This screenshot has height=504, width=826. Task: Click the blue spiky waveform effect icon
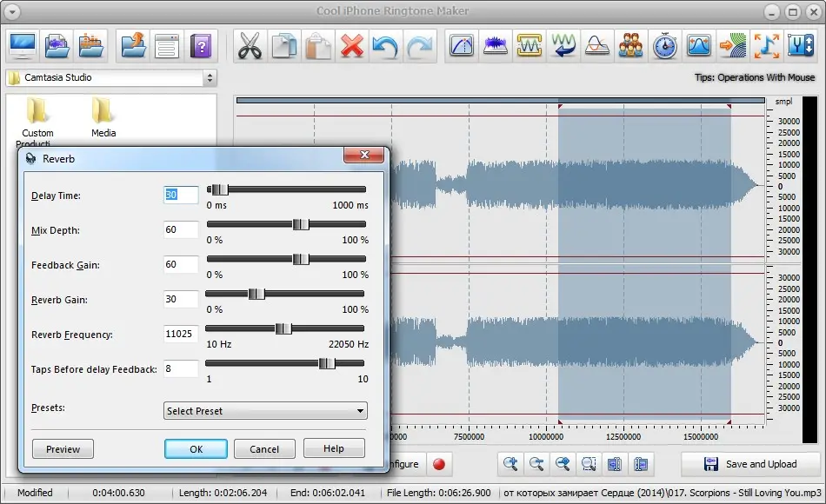point(496,46)
